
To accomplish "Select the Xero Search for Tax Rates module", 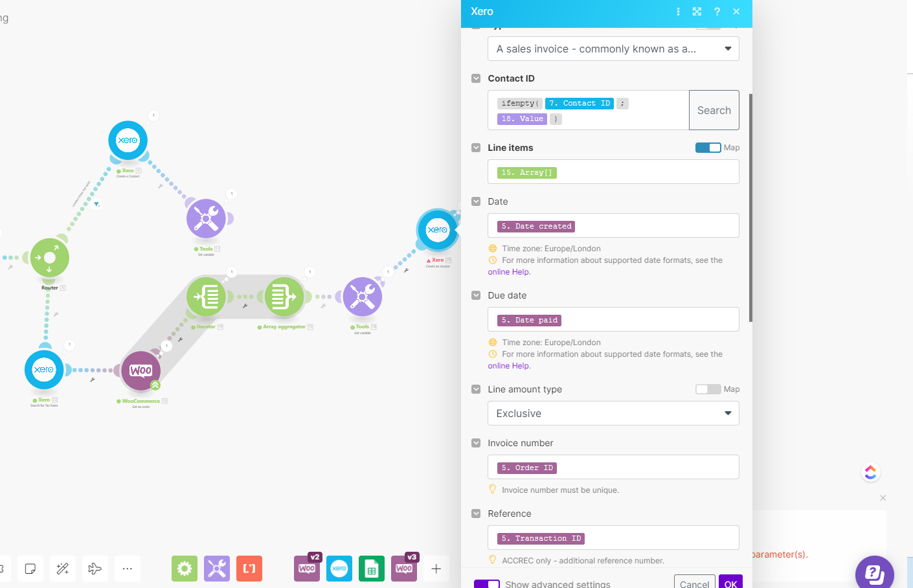I will [44, 370].
